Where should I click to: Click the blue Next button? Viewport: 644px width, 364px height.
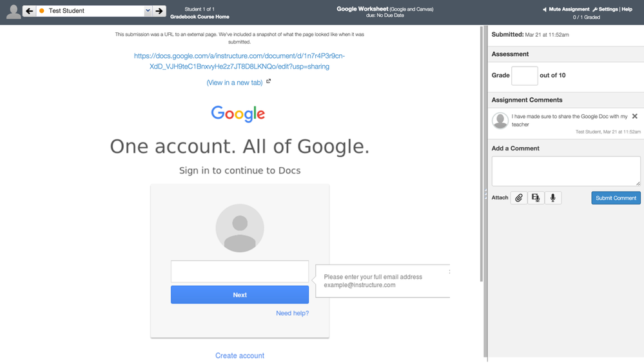pos(240,295)
